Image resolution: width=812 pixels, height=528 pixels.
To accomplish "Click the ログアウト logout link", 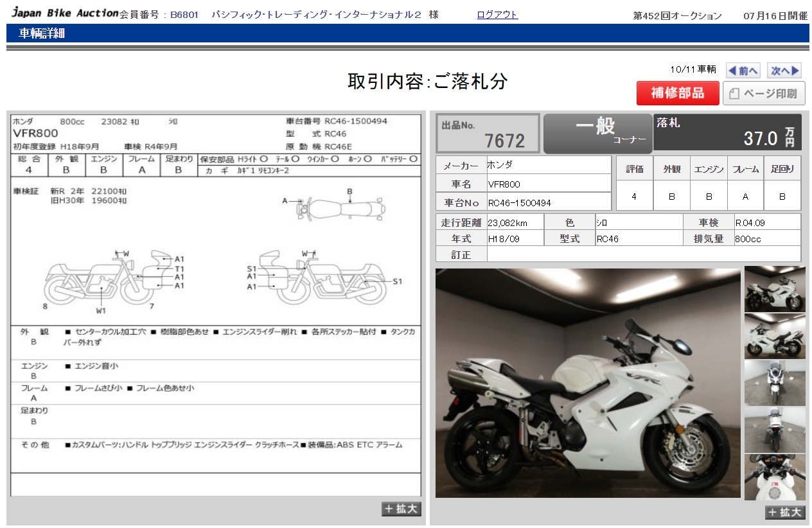I will click(497, 15).
